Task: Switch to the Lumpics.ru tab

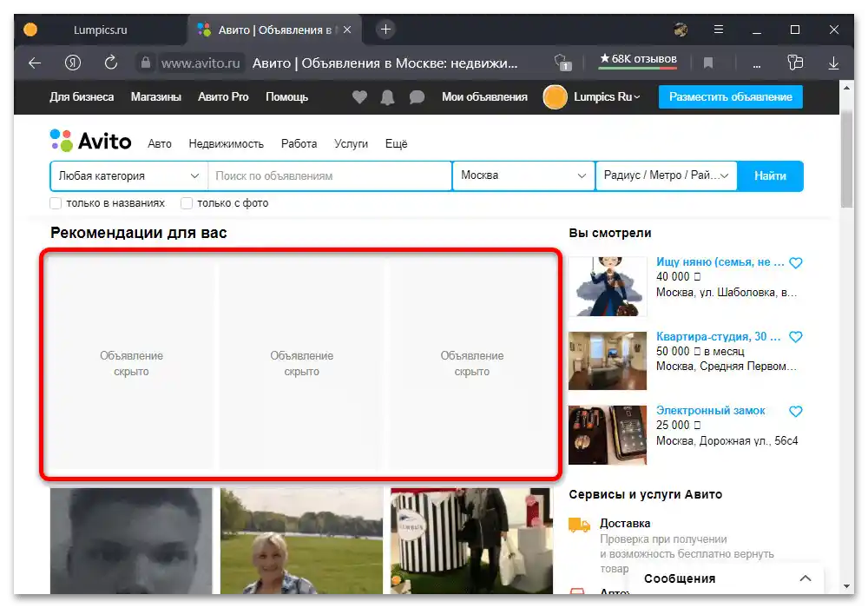Action: 100,30
